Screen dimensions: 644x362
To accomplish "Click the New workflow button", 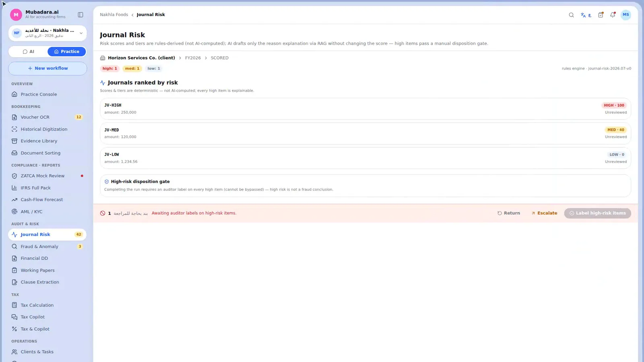I will pos(47,68).
